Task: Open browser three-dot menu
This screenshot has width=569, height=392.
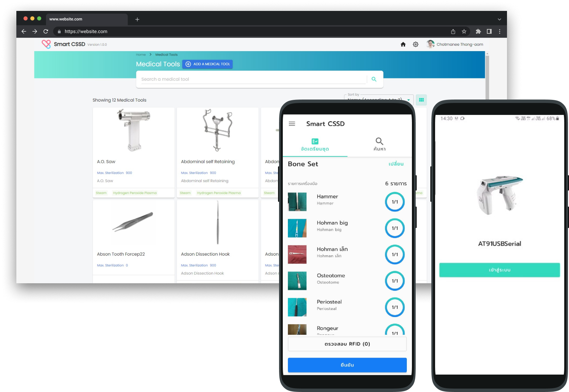Action: point(500,31)
